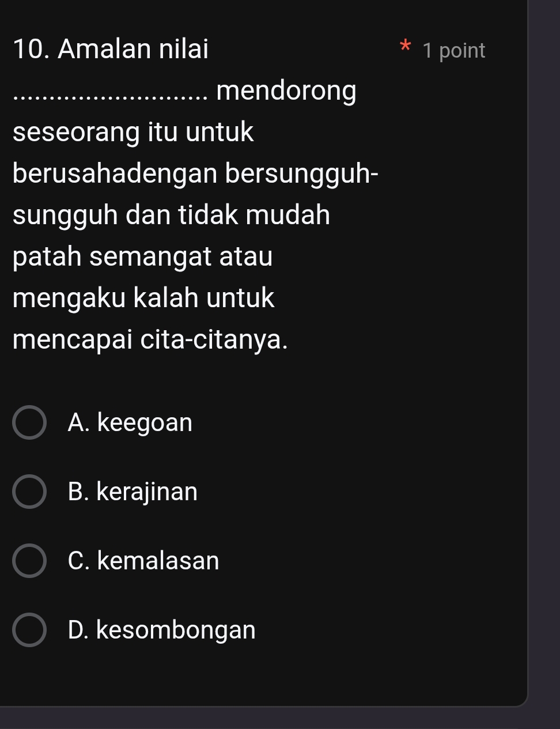The image size is (560, 729).
Task: Click the 'sungguh dan tidak mudah' line
Action: (172, 215)
